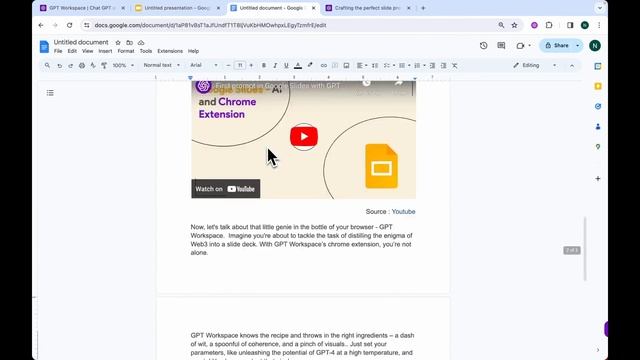Show the document outline
Image resolution: width=640 pixels, height=360 pixels.
(50, 93)
